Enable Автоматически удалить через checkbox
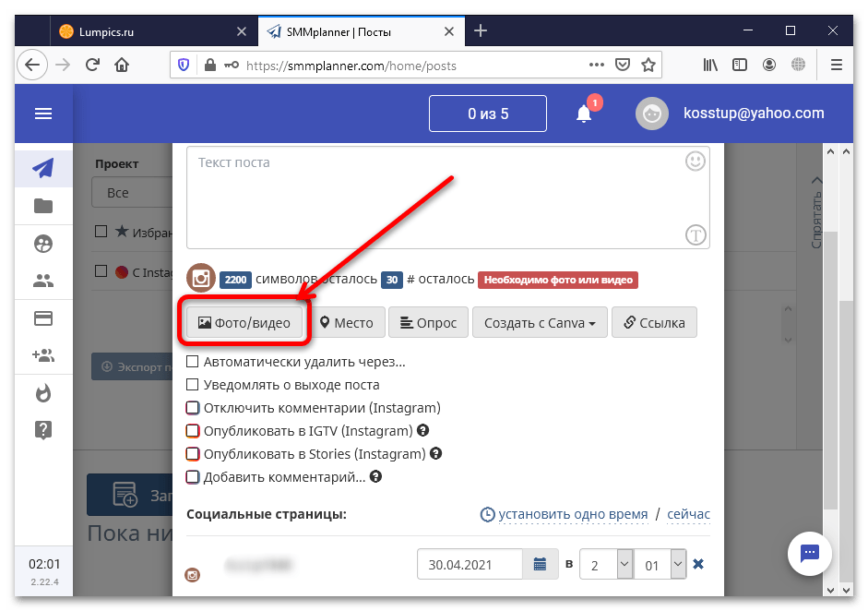Image resolution: width=868 pixels, height=611 pixels. click(x=193, y=362)
